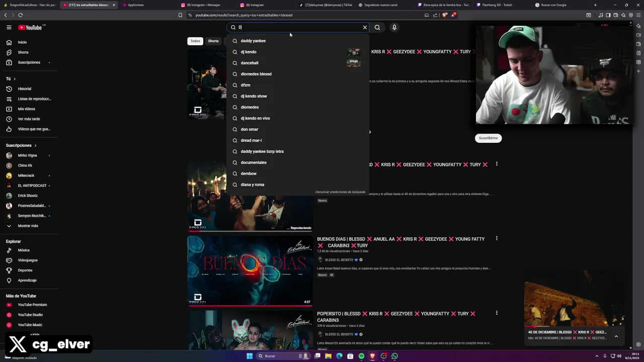Viewport: 644px width, 362px height.
Task: Reload the page with the refresh button
Action: pyautogui.click(x=20, y=15)
